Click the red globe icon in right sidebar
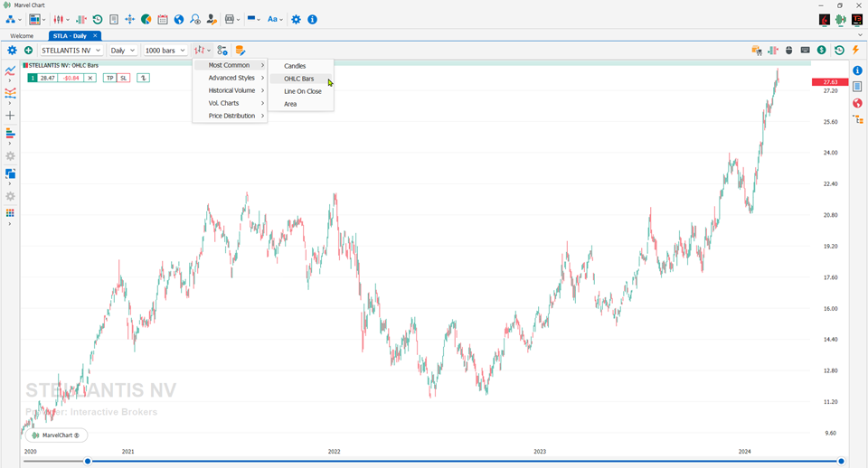 [857, 103]
